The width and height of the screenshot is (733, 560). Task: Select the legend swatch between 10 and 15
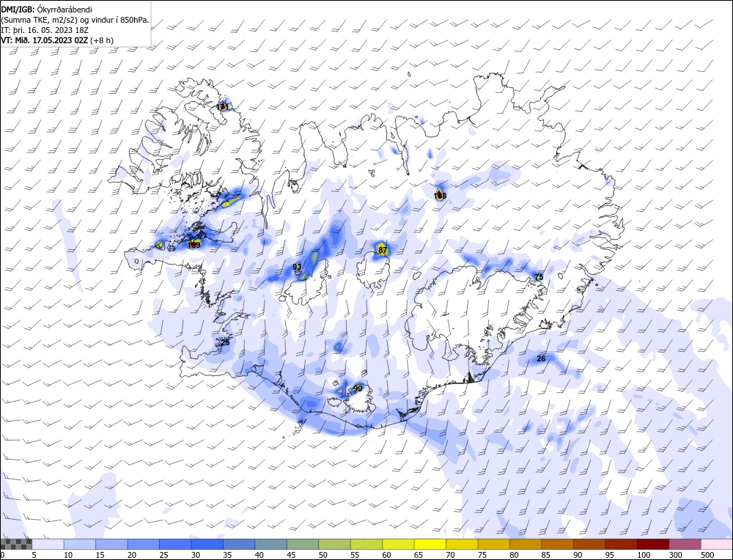(80, 544)
